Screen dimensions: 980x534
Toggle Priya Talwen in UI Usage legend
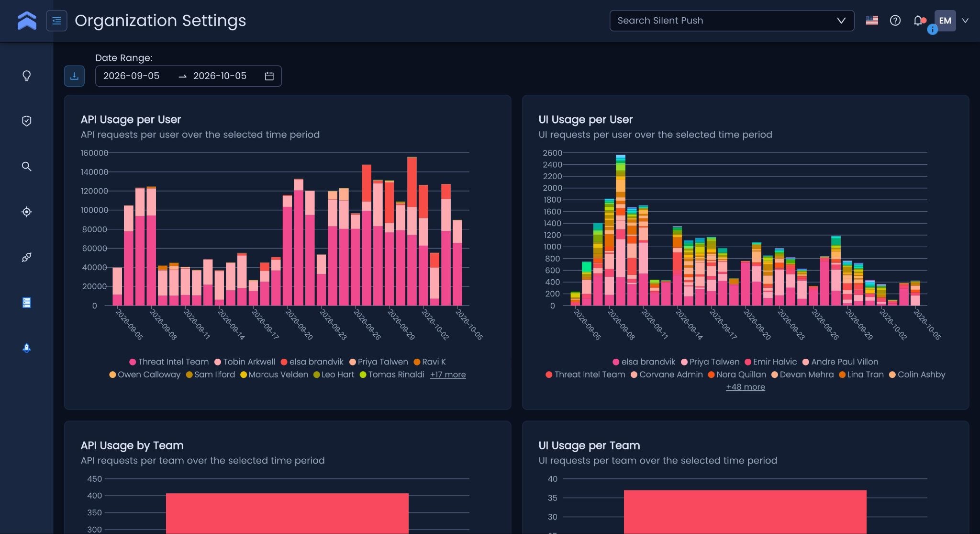[x=710, y=362]
